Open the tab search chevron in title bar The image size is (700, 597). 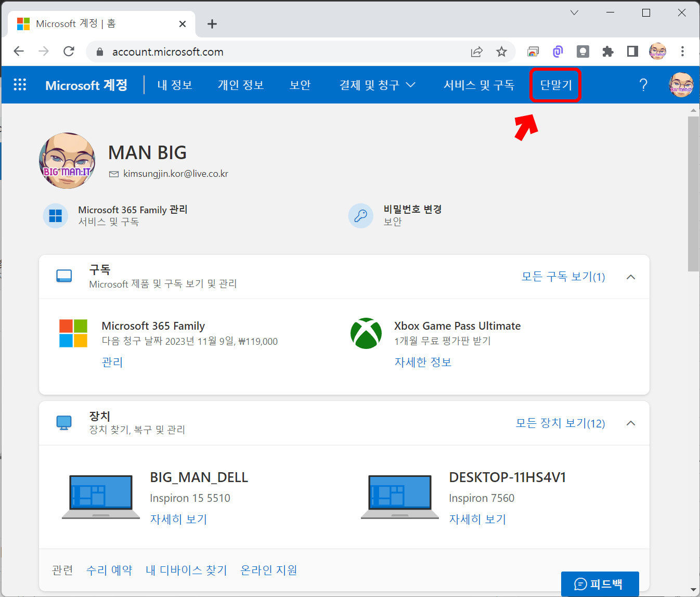pyautogui.click(x=574, y=12)
